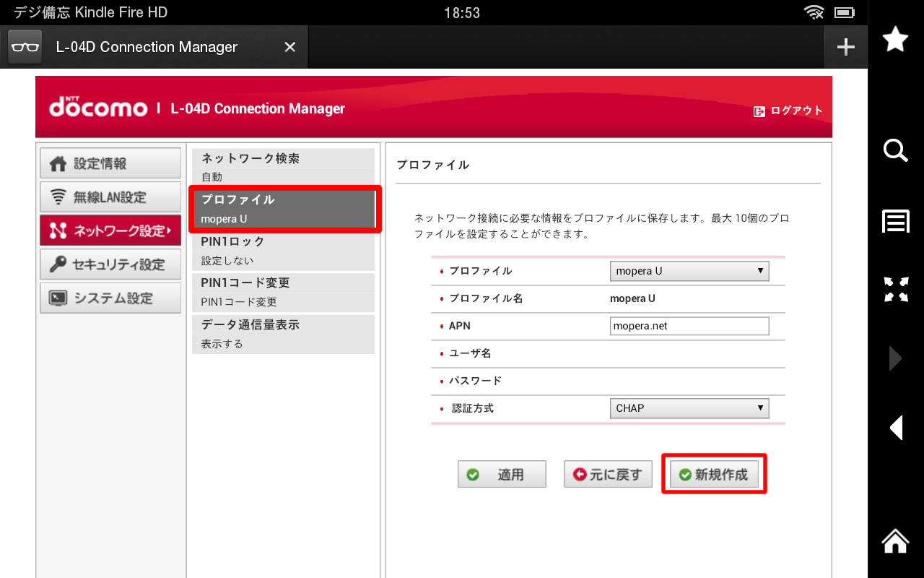This screenshot has width=924, height=578.
Task: Select データ通信量表示 submenu item
Action: [x=283, y=334]
